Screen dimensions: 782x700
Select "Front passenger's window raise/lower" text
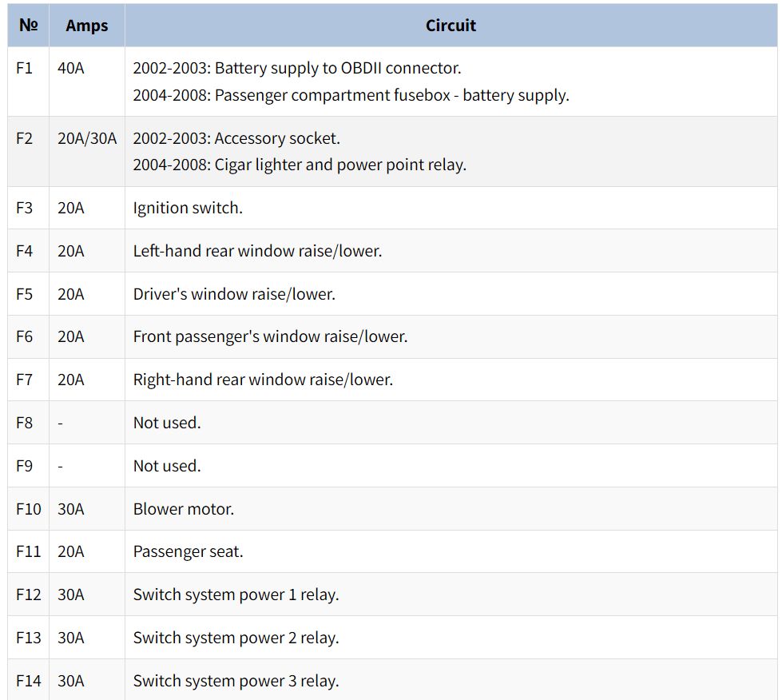pos(270,337)
